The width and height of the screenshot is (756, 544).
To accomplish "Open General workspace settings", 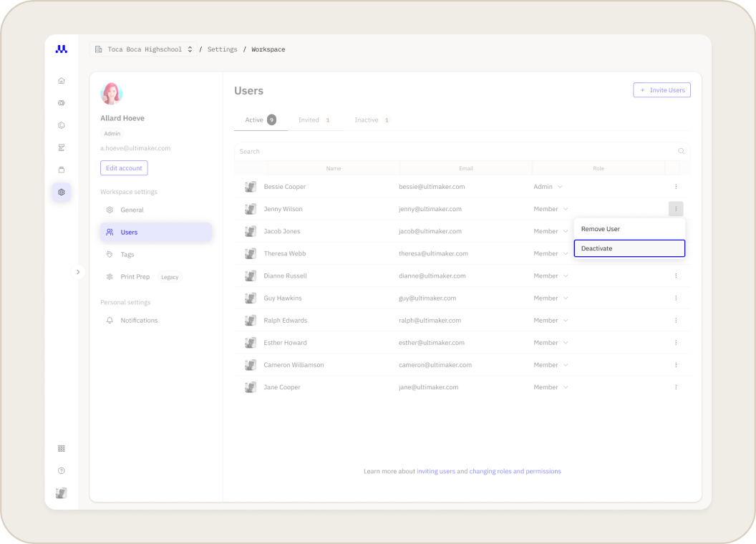I will coord(156,210).
